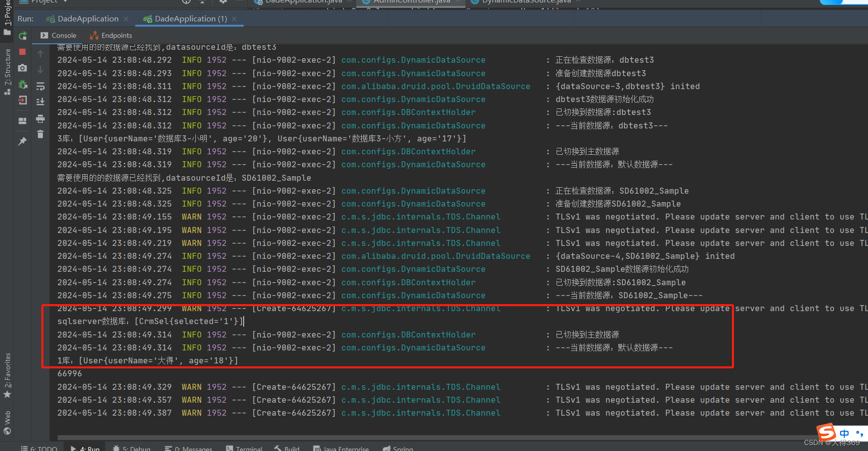
Task: Open the Structure tool window
Action: coord(7,71)
